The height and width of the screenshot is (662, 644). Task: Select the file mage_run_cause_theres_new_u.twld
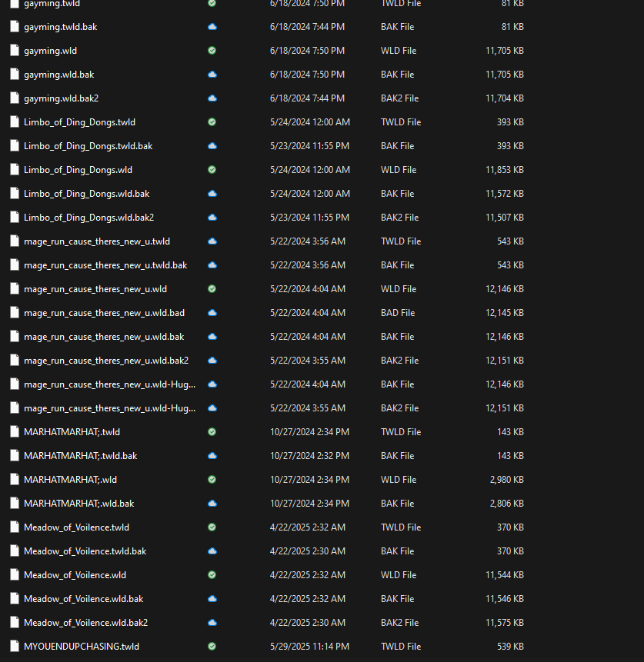97,241
